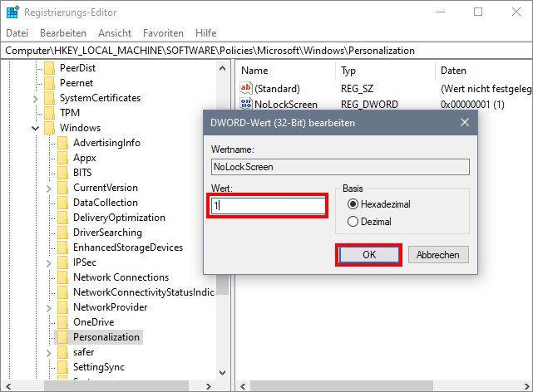Image resolution: width=533 pixels, height=392 pixels.
Task: Click tree pane scroll up arrow
Action: pyautogui.click(x=223, y=68)
